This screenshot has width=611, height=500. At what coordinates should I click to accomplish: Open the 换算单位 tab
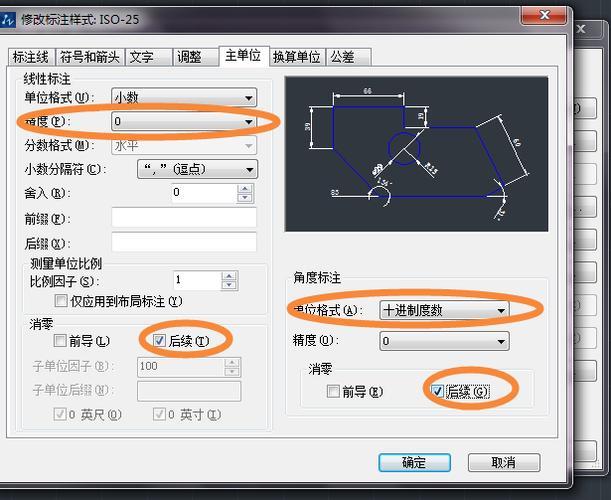(297, 57)
